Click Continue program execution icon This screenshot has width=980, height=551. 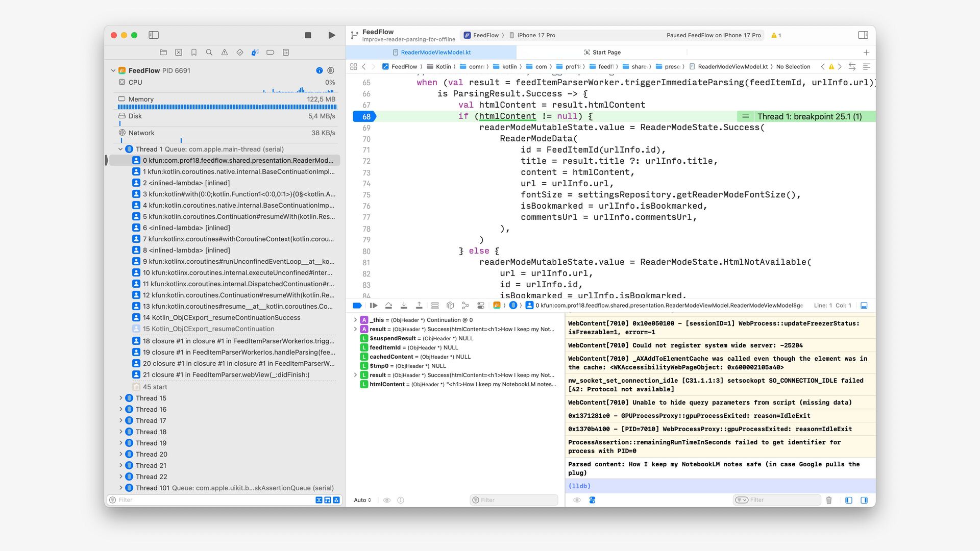(x=374, y=306)
